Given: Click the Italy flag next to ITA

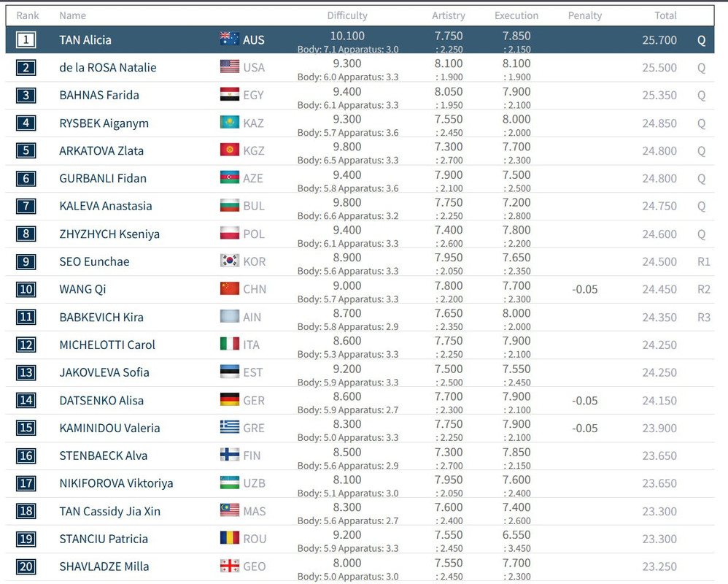Looking at the screenshot, I should (229, 344).
